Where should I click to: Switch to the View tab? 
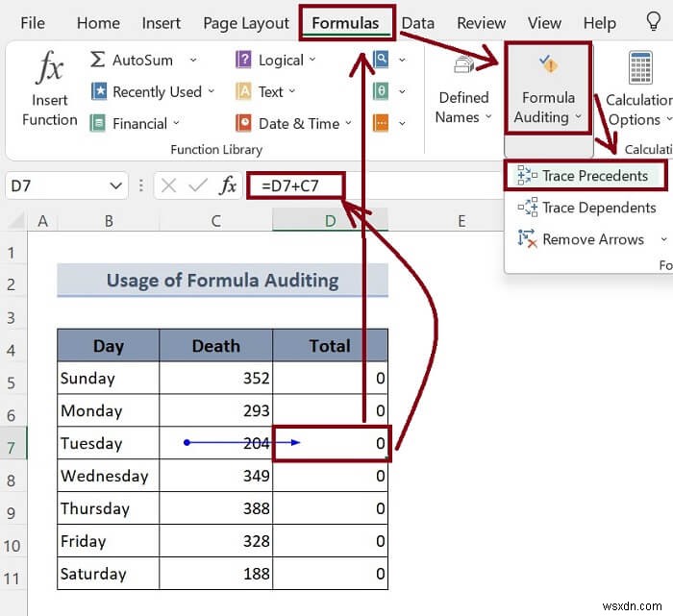click(x=544, y=23)
